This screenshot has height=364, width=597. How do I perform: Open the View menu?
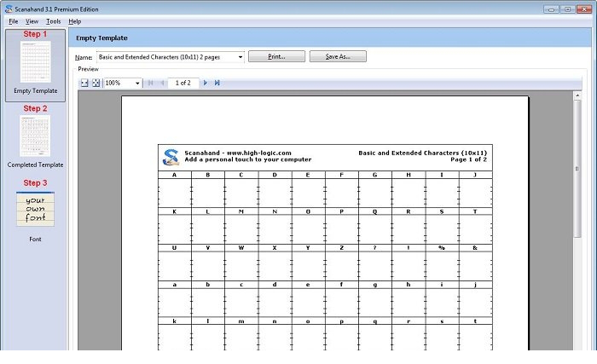click(x=32, y=20)
